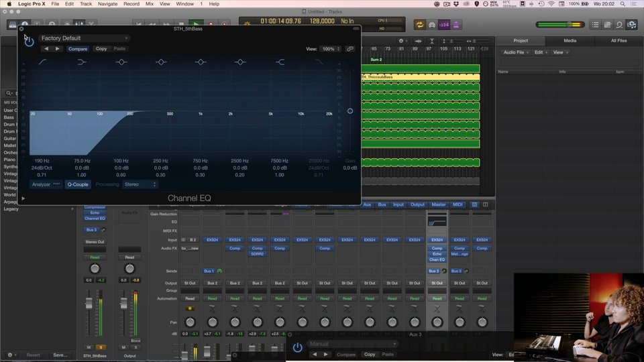Open the Audio File dropdown menu
Viewport: 644px width, 362px height.
coord(516,52)
